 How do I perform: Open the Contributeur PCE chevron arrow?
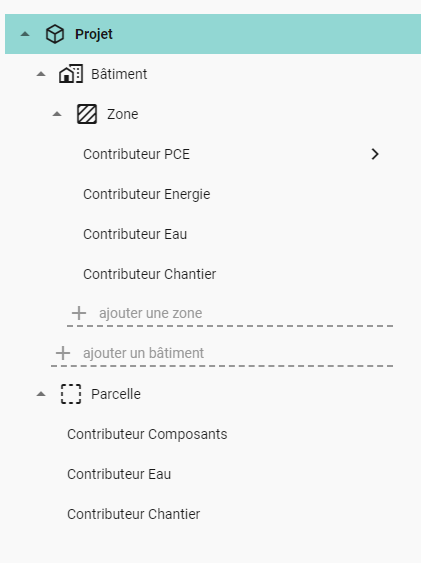tap(375, 154)
